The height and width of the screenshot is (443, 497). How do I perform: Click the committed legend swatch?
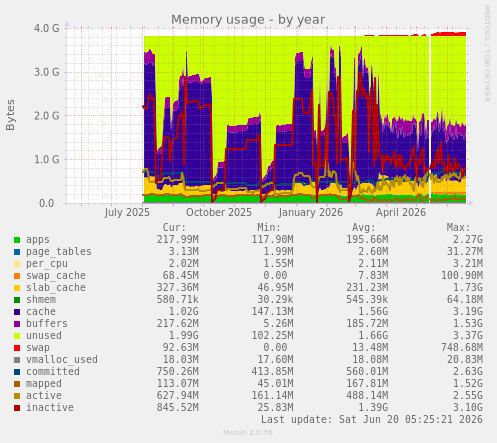pos(17,372)
